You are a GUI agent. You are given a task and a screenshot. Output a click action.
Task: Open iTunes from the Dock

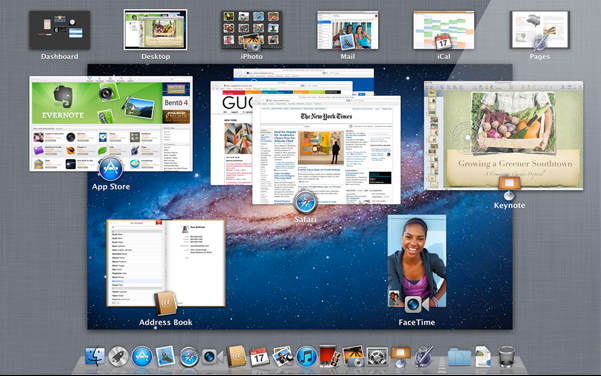[x=306, y=357]
